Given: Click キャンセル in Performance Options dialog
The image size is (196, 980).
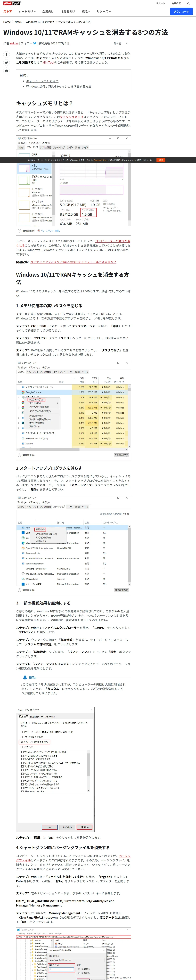Looking at the screenshot, I should [x=67, y=827].
